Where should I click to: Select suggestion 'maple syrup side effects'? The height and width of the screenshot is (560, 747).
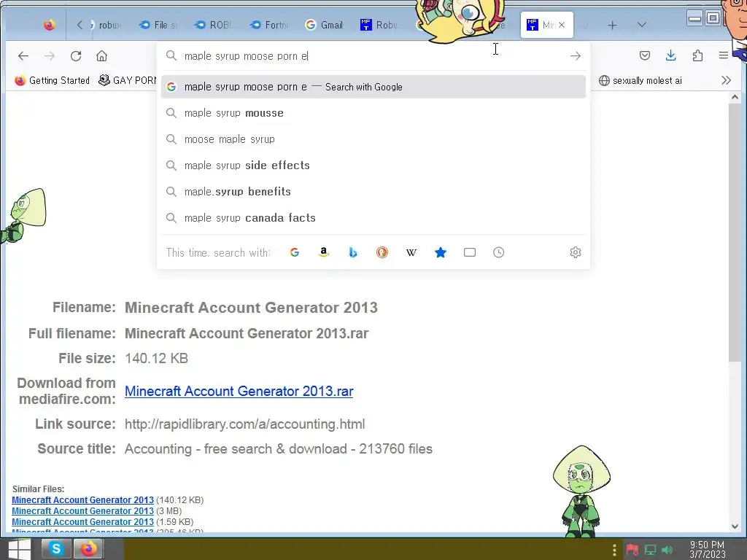(373, 166)
